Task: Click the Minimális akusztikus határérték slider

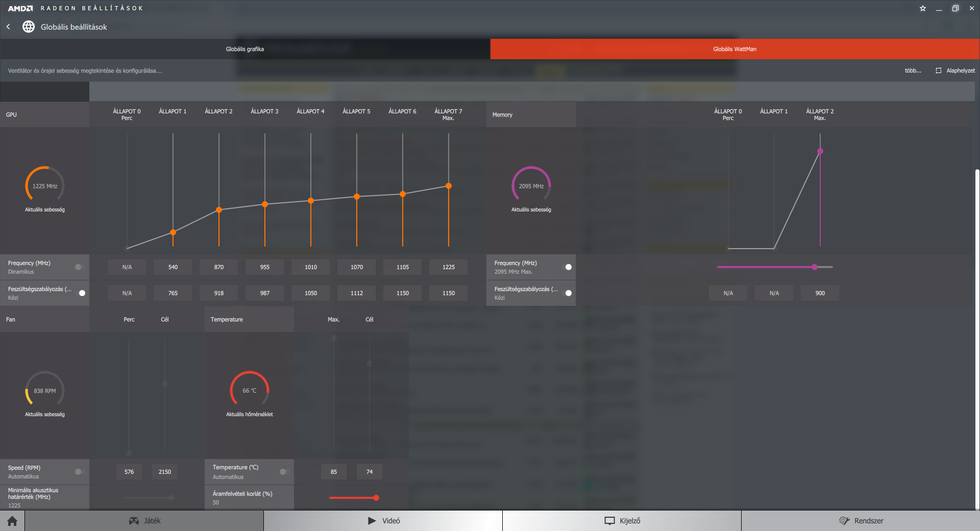Action: (x=150, y=498)
